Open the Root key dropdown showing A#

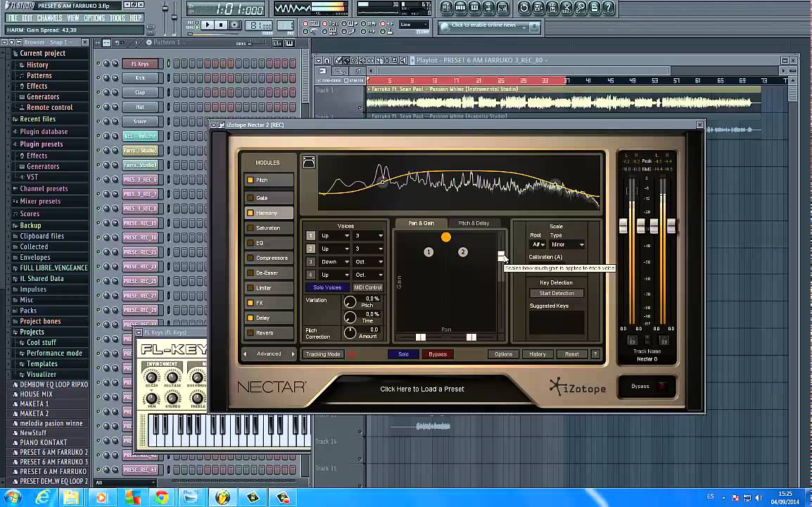(538, 244)
